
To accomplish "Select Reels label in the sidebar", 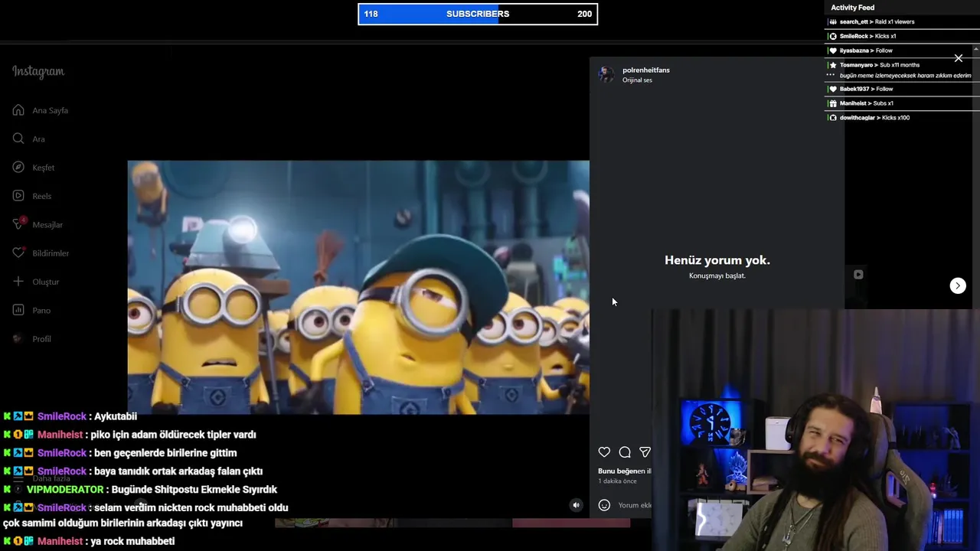I will (x=41, y=196).
